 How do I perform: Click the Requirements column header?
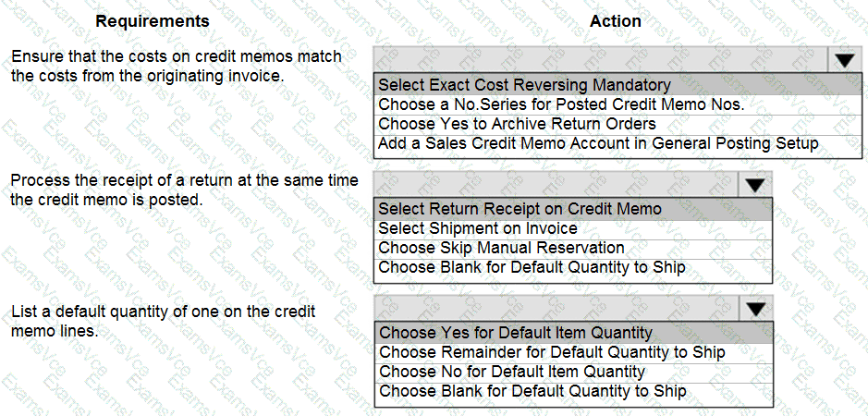(x=153, y=20)
